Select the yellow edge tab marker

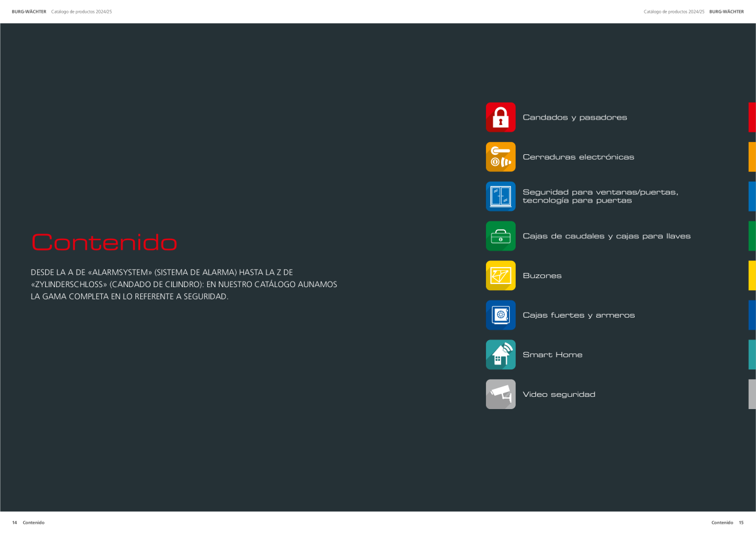(x=752, y=276)
